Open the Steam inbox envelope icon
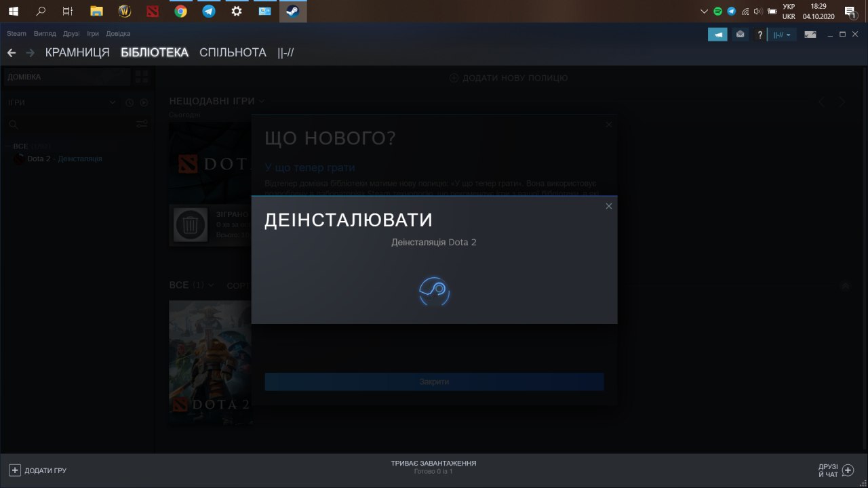This screenshot has height=488, width=868. [x=740, y=34]
